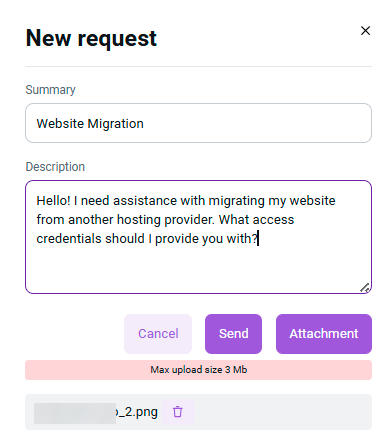Send the new request
388x441 pixels.
click(233, 334)
